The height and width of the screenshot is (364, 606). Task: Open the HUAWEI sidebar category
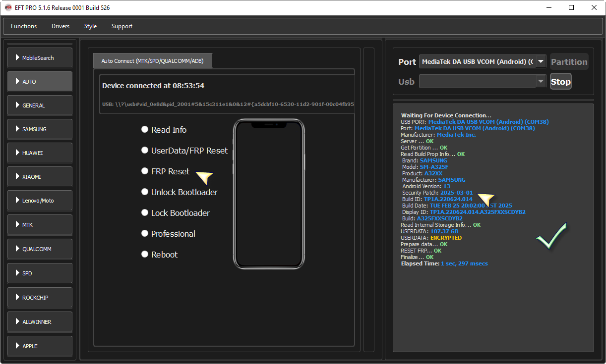[40, 153]
